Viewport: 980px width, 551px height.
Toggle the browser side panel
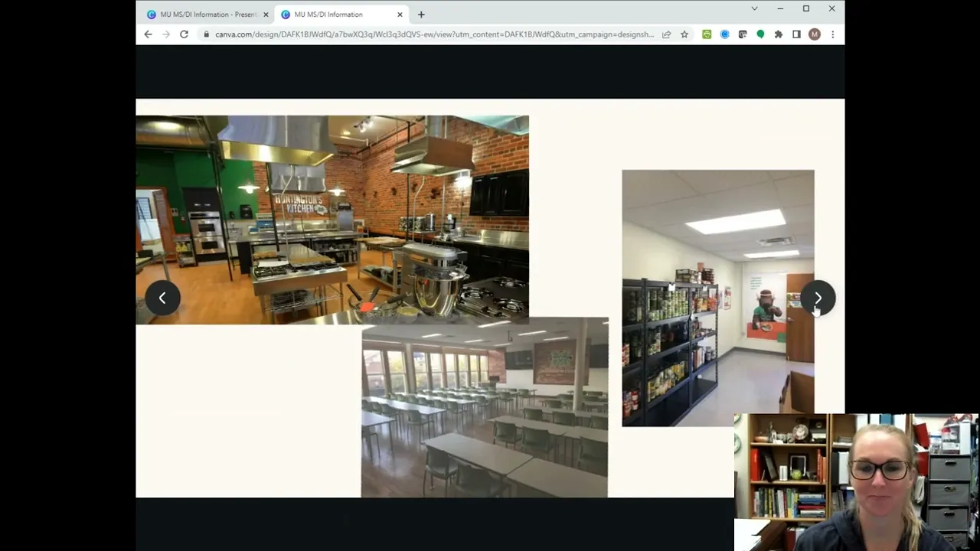796,34
